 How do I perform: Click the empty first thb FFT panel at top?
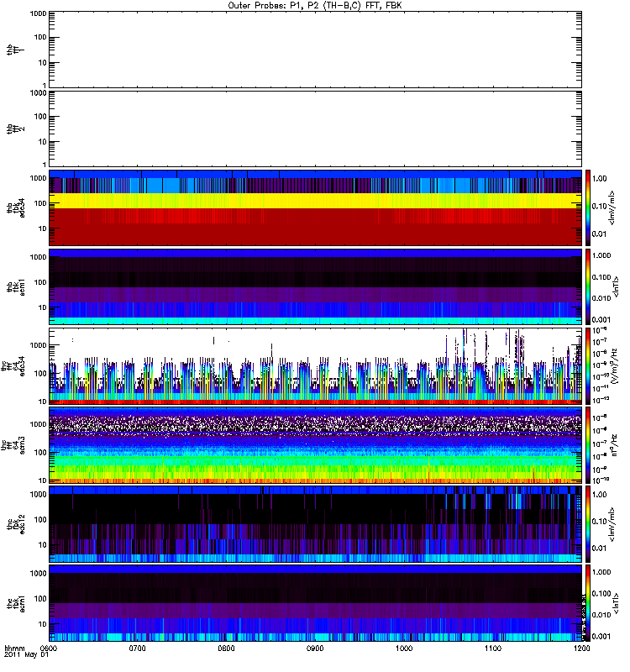coord(315,49)
